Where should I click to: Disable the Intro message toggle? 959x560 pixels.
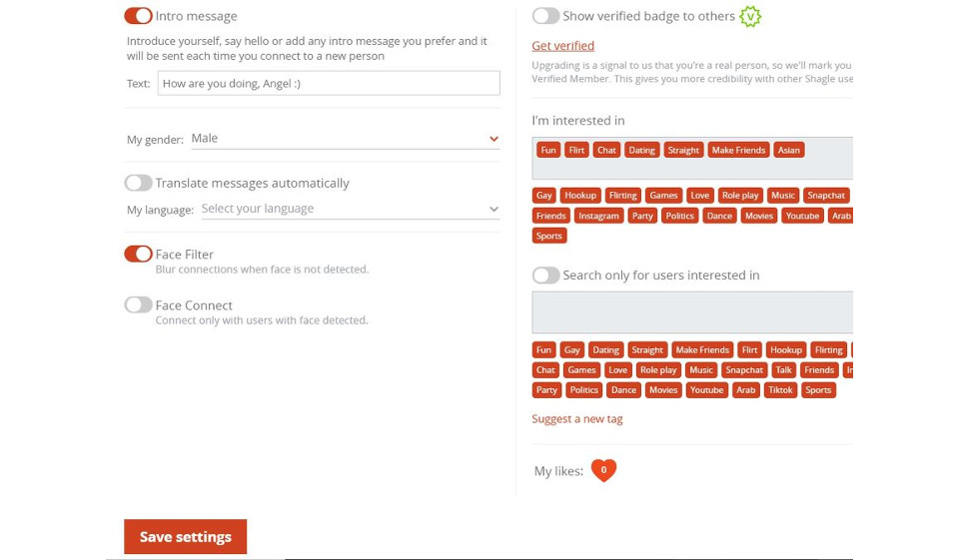pyautogui.click(x=138, y=16)
